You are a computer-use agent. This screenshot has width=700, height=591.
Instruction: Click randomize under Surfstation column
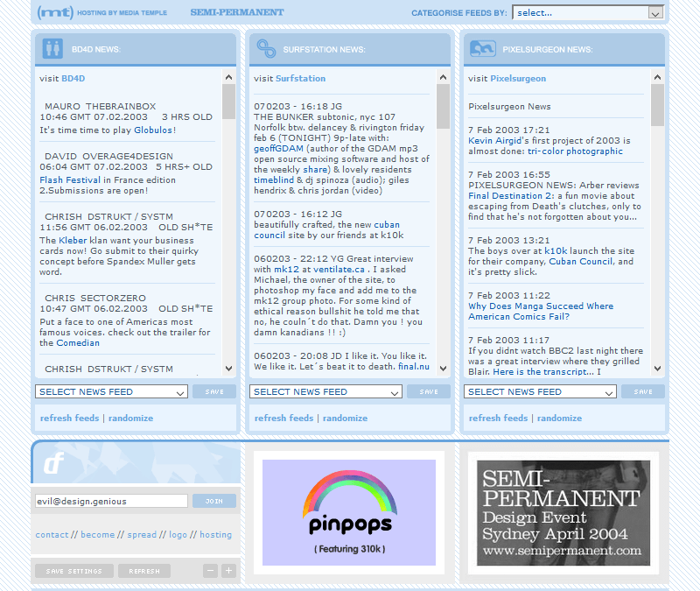click(345, 419)
